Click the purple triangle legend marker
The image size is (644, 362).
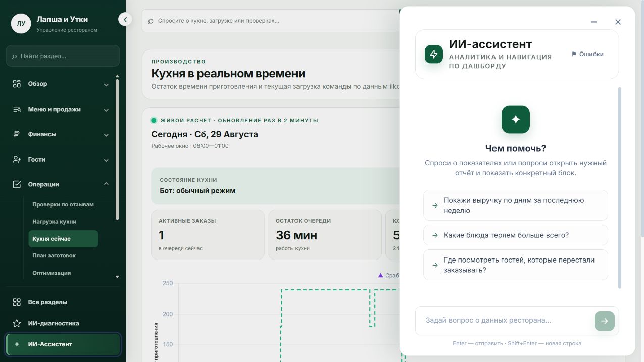381,275
